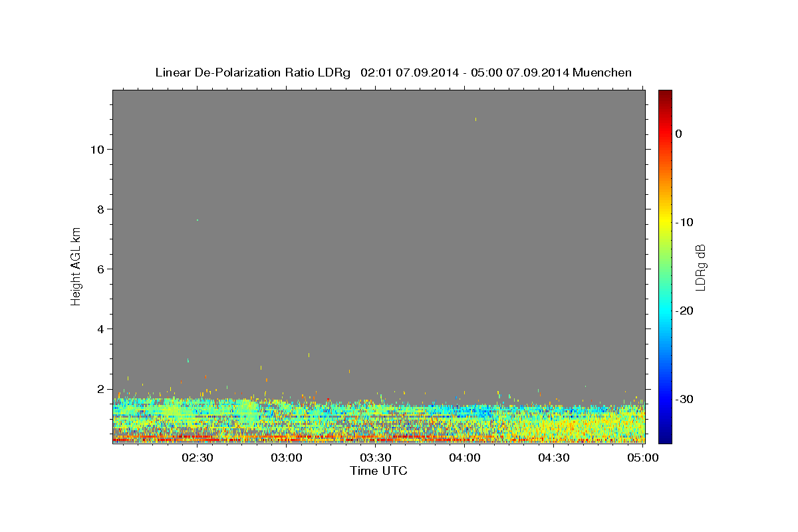This screenshot has height=532, width=798.
Task: Click the 'Height AGL km' axis label
Action: 76,266
